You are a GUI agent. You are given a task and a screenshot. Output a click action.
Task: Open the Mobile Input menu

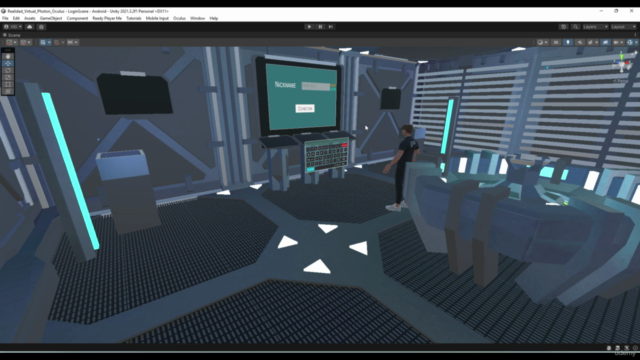pos(157,18)
